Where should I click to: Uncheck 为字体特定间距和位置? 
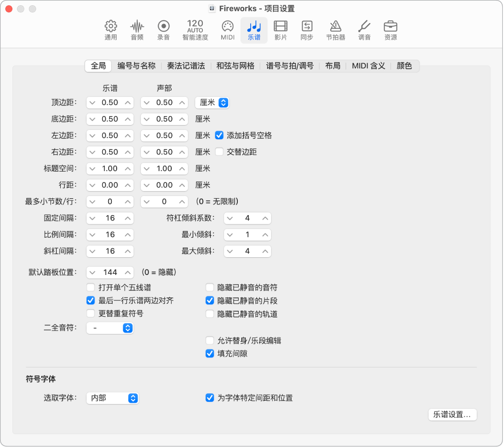(209, 398)
